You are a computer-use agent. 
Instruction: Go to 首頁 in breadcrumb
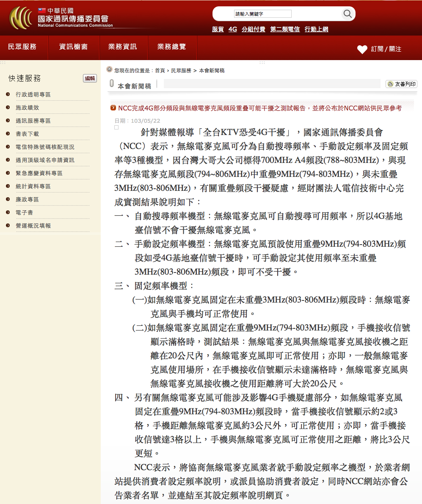(x=160, y=71)
